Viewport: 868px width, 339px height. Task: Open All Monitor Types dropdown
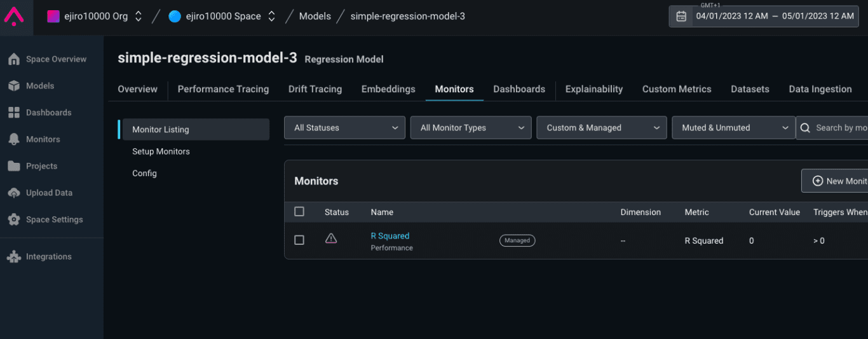[471, 128]
